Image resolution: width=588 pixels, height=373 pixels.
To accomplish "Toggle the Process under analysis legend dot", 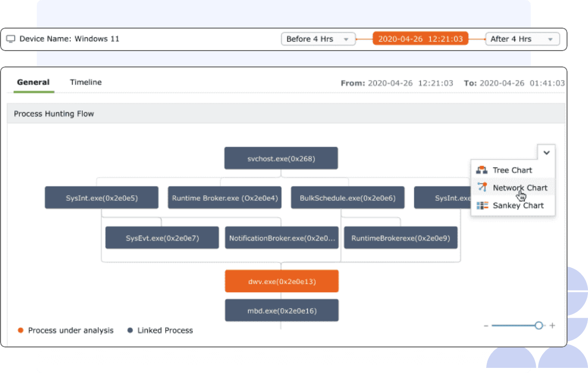I will [20, 331].
